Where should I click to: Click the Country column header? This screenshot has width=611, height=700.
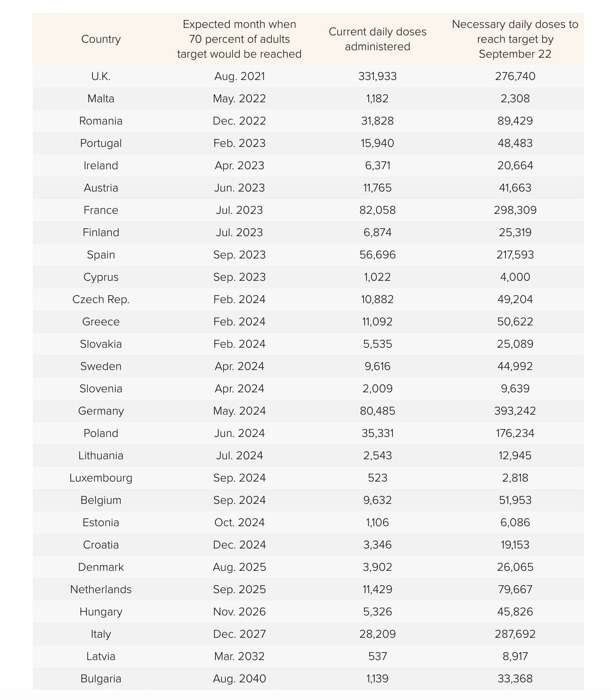(101, 39)
